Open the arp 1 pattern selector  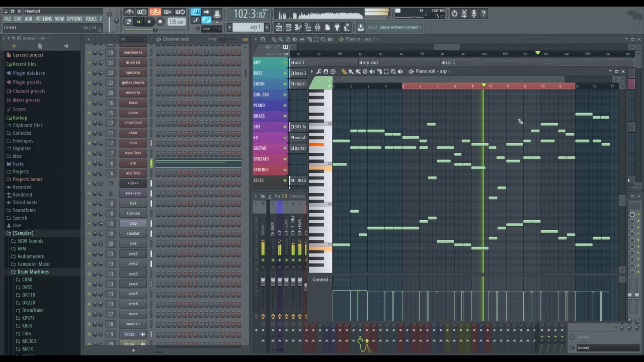click(x=248, y=27)
